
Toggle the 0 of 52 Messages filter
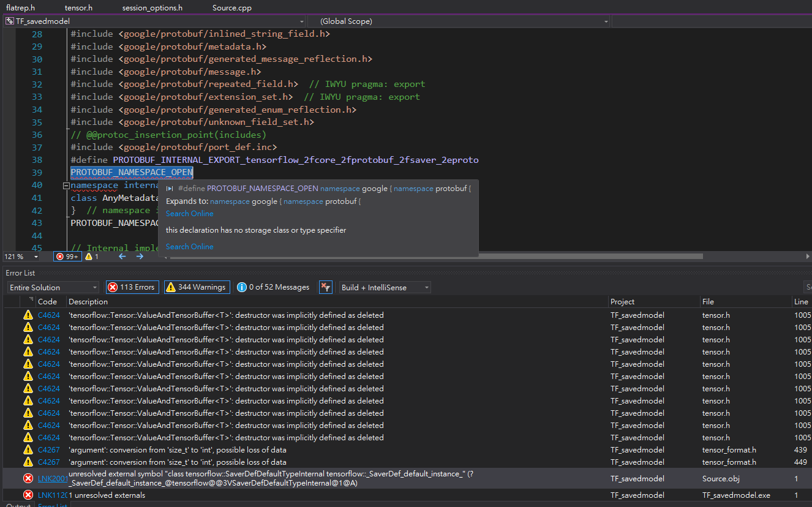(x=273, y=287)
